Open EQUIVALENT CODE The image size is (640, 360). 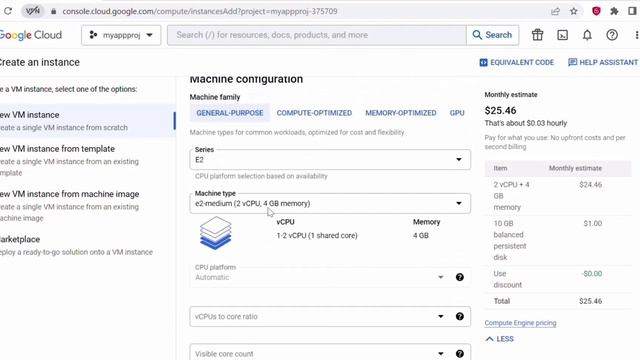[517, 62]
